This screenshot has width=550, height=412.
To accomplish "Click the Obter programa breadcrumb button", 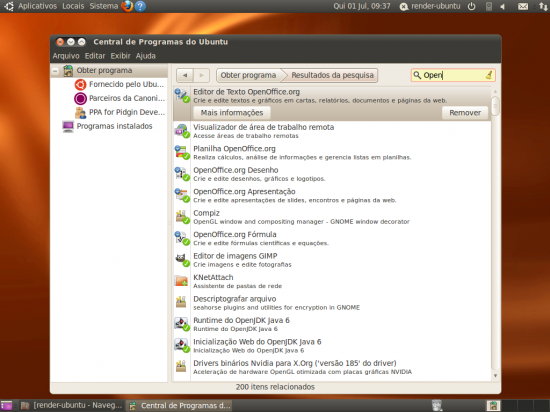I will (249, 75).
